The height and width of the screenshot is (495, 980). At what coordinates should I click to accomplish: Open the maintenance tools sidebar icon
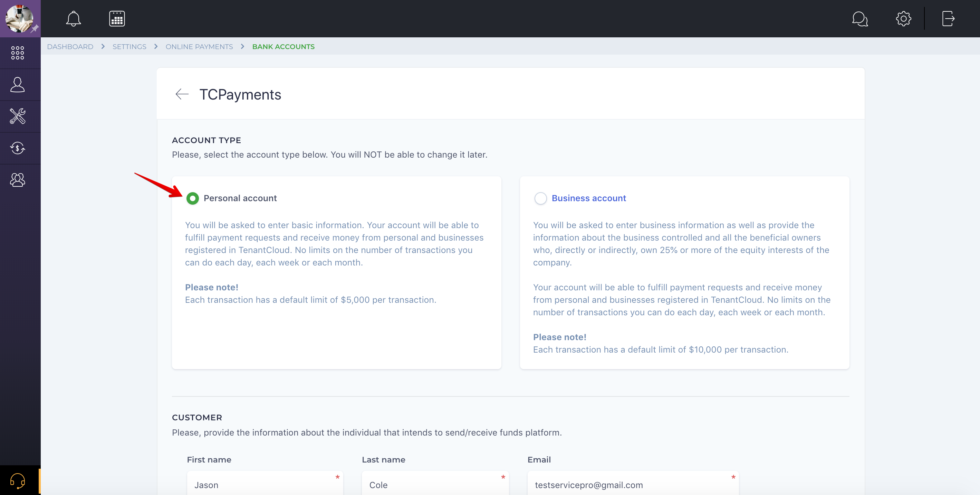18,116
